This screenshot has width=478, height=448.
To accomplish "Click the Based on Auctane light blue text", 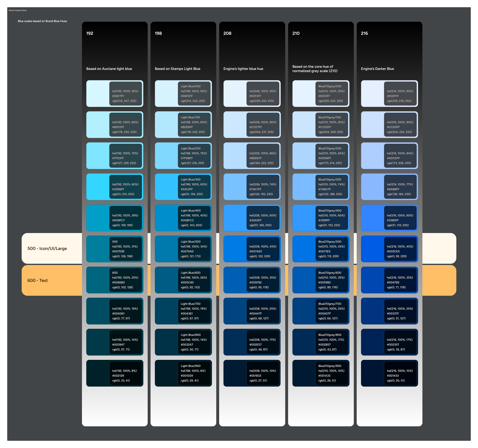I will [109, 69].
